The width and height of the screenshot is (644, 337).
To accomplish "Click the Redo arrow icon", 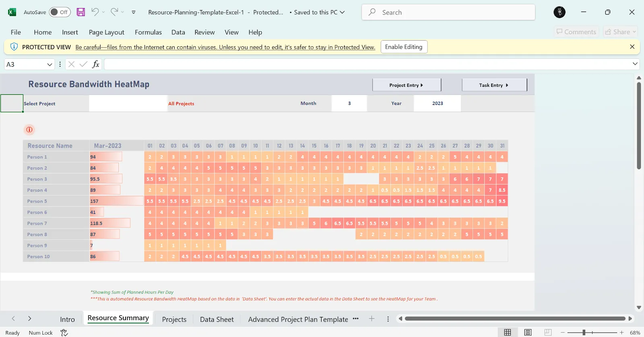I will [x=114, y=12].
